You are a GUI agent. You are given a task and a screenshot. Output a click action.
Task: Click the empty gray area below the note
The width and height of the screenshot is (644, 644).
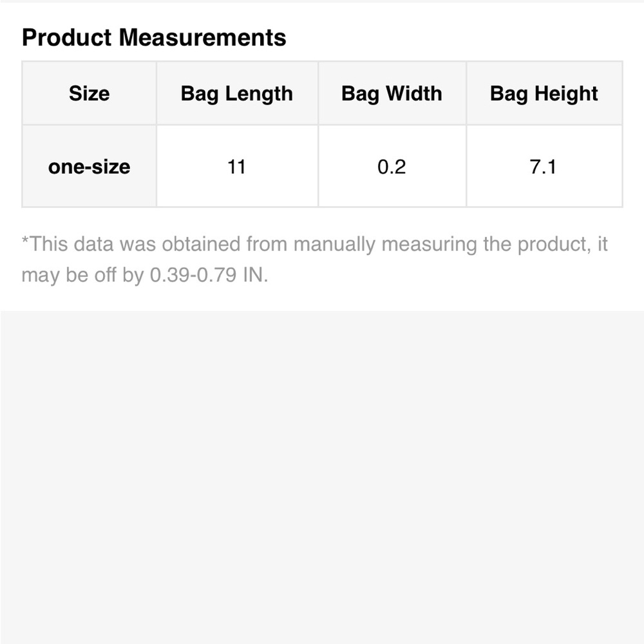click(322, 477)
